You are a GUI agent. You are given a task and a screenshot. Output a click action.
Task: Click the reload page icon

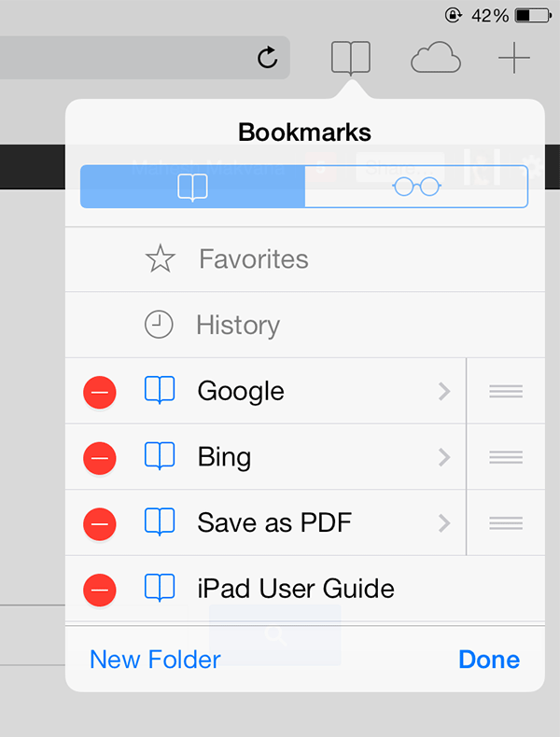click(268, 59)
